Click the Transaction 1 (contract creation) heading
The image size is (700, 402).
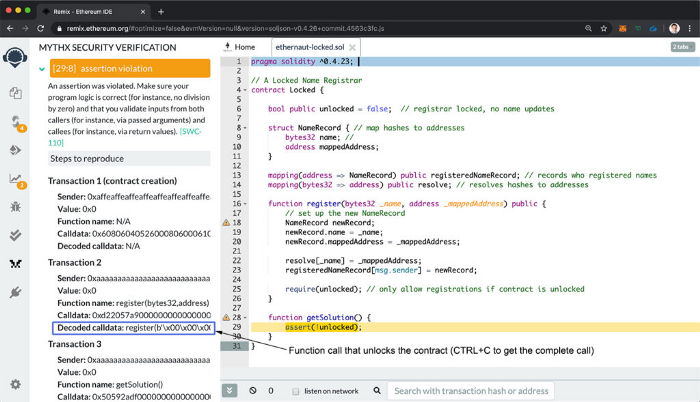coord(112,181)
